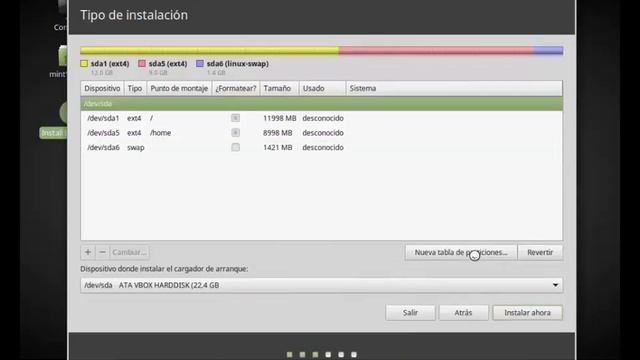Open Nueva tabla de particiones dialog
Image resolution: width=640 pixels, height=360 pixels.
(x=461, y=252)
